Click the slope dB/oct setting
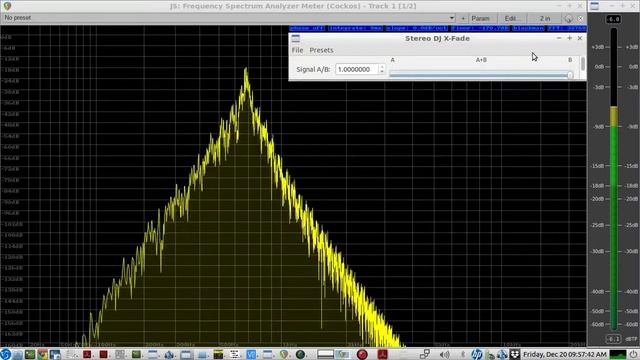This screenshot has height=360, width=640. click(x=417, y=28)
